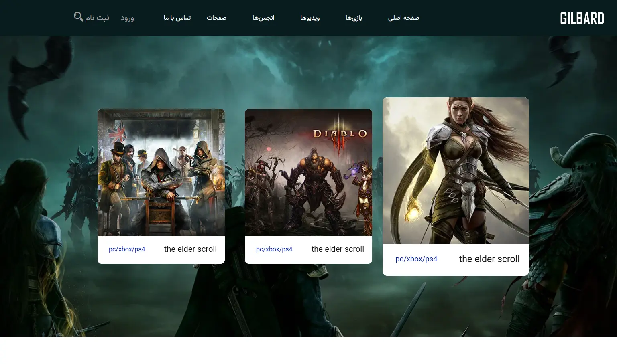The height and width of the screenshot is (364, 617).
Task: Click 'the elder scroll' title on Diablo card
Action: pyautogui.click(x=338, y=249)
